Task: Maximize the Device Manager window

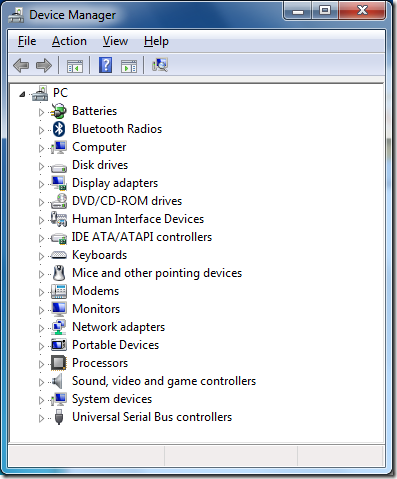Action: click(325, 11)
